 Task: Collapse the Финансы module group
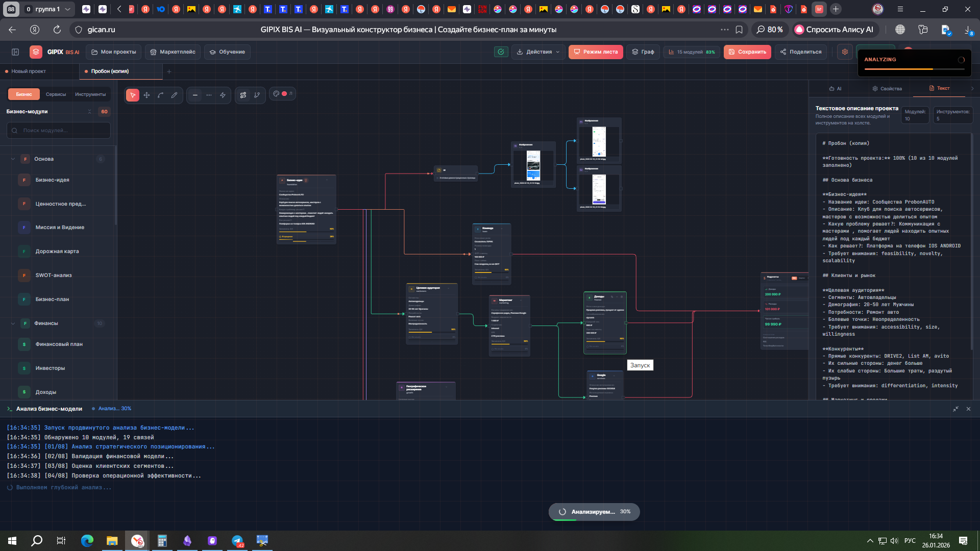(x=13, y=323)
